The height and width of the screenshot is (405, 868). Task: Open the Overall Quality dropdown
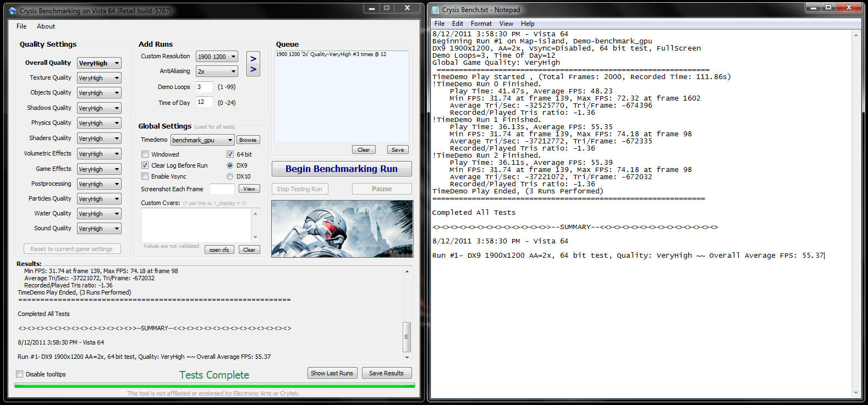coord(99,63)
